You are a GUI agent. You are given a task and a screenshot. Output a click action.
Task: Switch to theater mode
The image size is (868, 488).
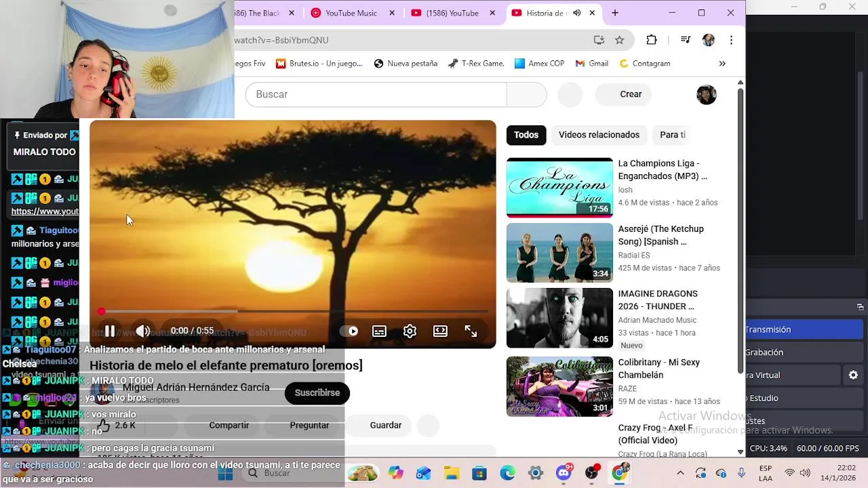click(x=440, y=331)
